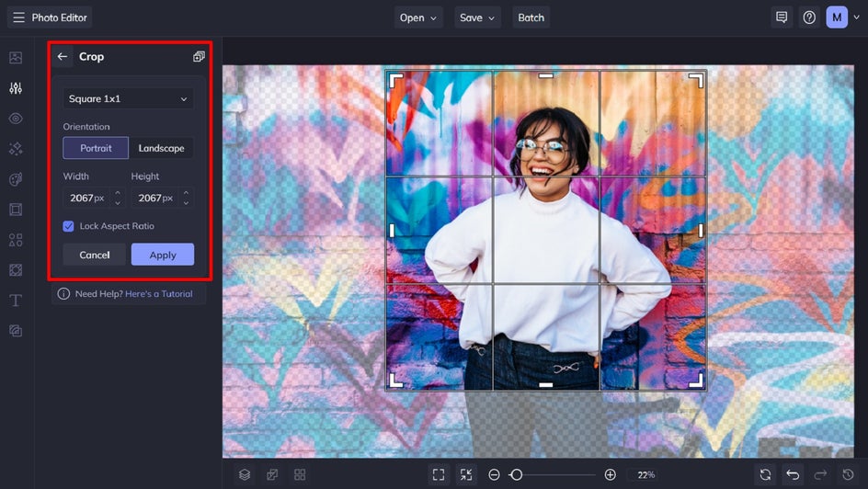
Task: Redo the last action
Action: pyautogui.click(x=820, y=474)
